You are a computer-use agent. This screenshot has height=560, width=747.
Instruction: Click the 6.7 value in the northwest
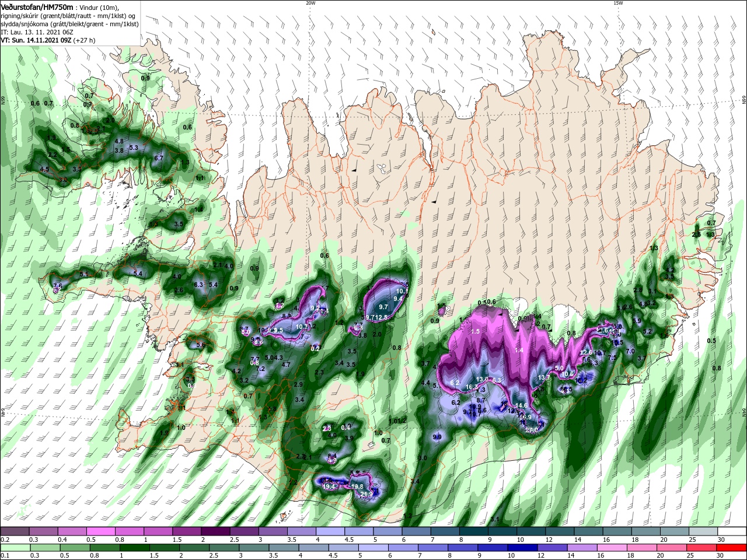tap(159, 158)
